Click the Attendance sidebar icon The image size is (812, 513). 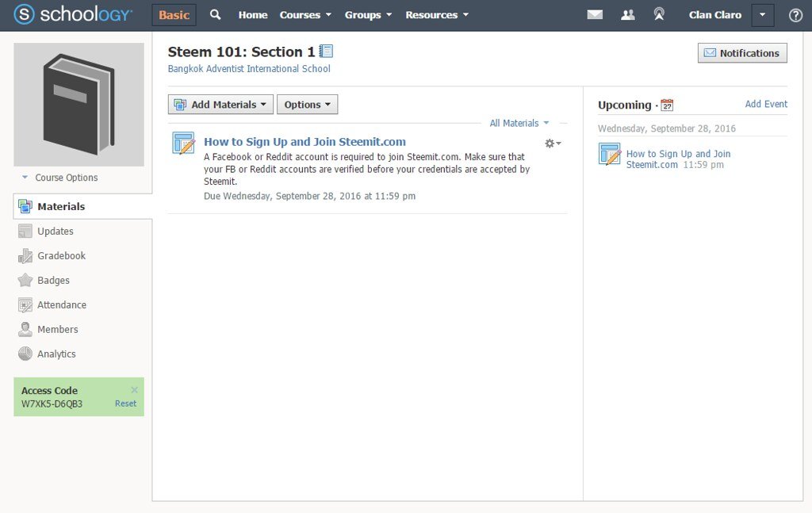pyautogui.click(x=25, y=305)
